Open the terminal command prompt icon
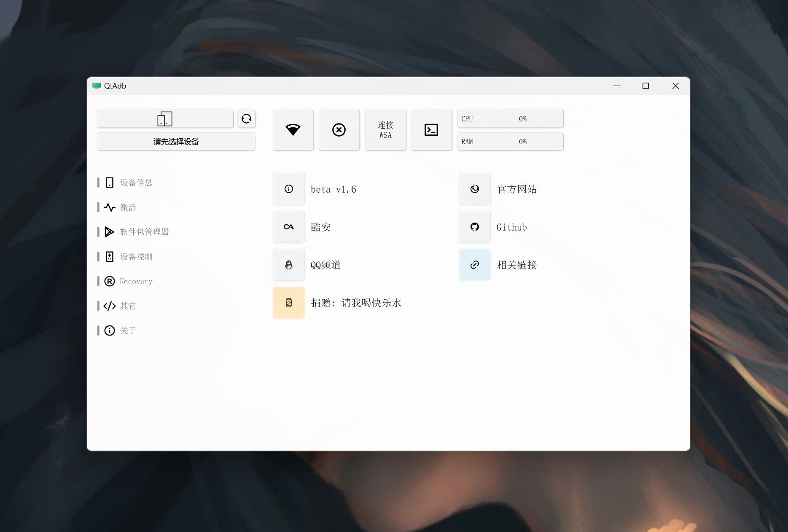Viewport: 788px width, 532px height. [431, 130]
